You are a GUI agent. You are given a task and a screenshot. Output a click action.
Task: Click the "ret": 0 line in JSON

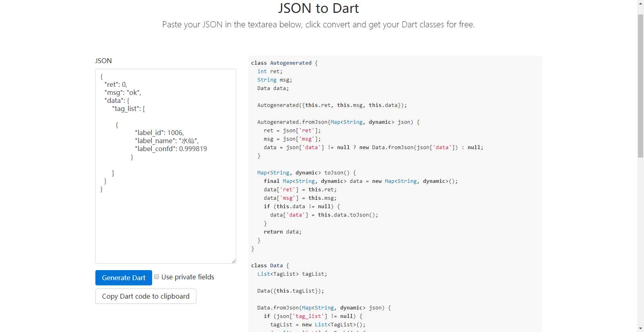(x=116, y=84)
